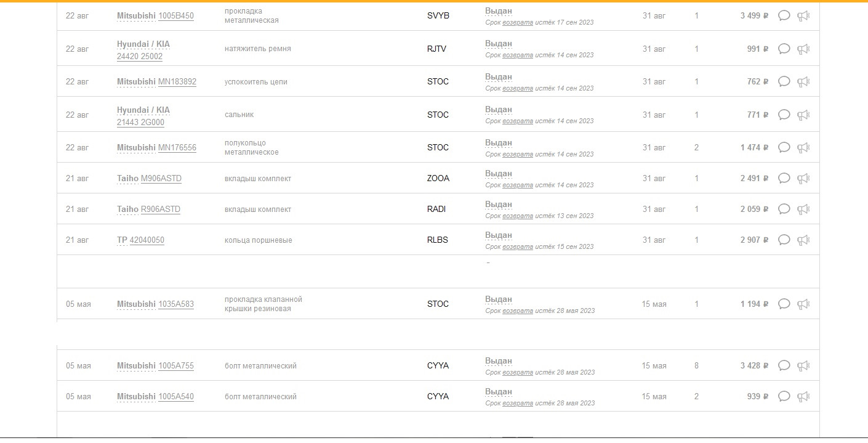Click megaphone icon on the M906ASTD row

click(803, 178)
